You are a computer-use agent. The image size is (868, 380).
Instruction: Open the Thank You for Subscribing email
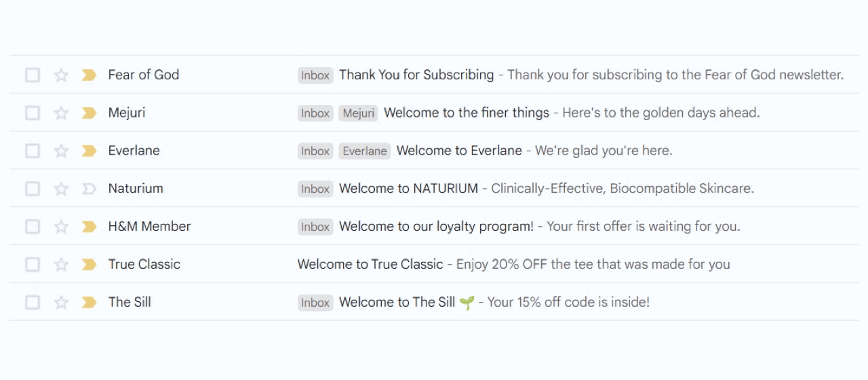pos(416,75)
